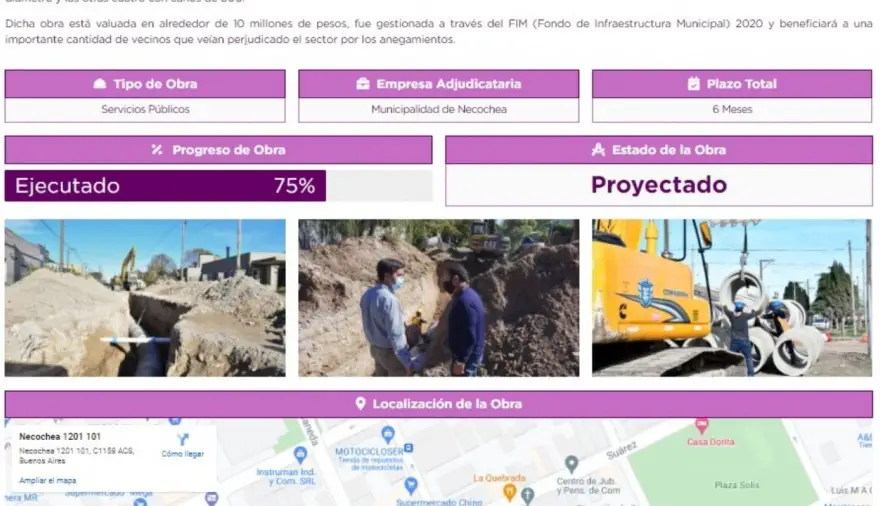Viewport: 880px width, 506px height.
Task: Click the Necochea 1201 101 map title
Action: [60, 436]
